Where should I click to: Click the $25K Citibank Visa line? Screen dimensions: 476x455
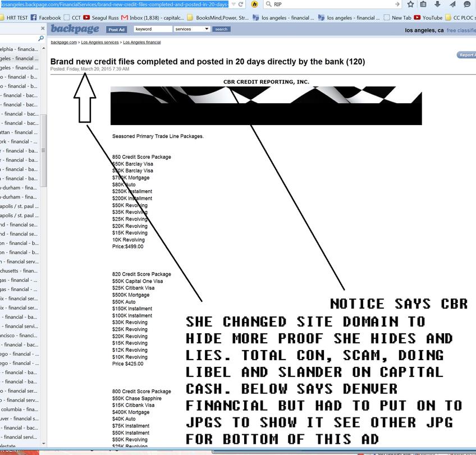[x=133, y=288]
